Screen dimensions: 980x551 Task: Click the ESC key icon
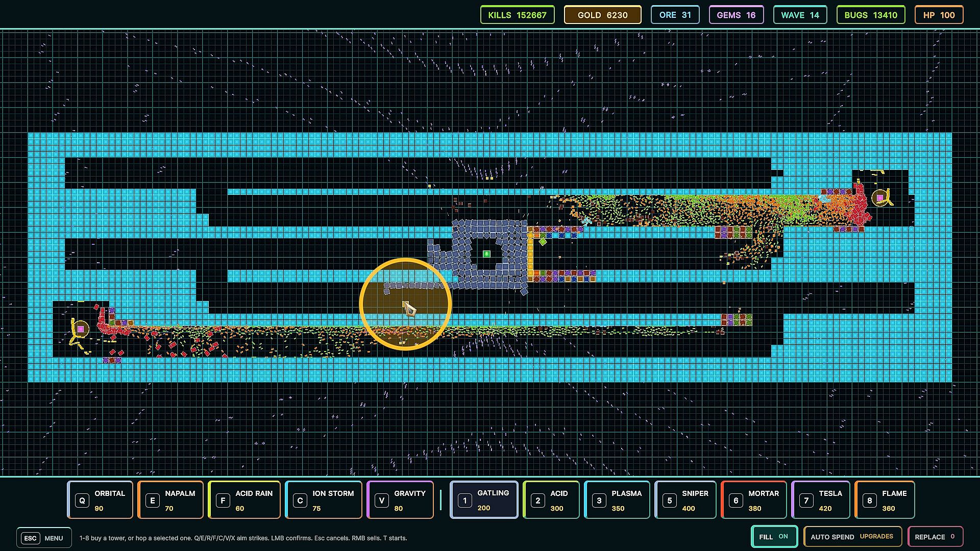pyautogui.click(x=30, y=538)
